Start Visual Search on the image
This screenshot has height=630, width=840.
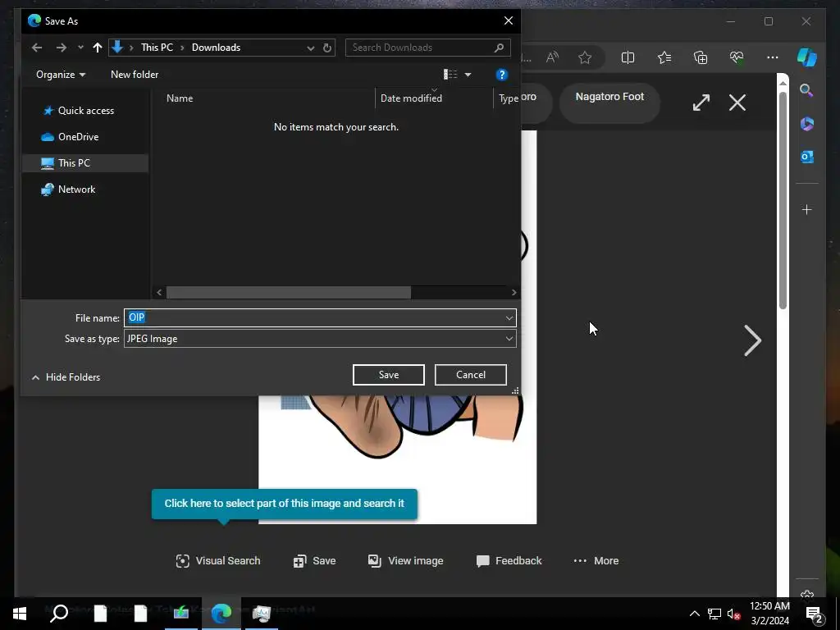[218, 561]
